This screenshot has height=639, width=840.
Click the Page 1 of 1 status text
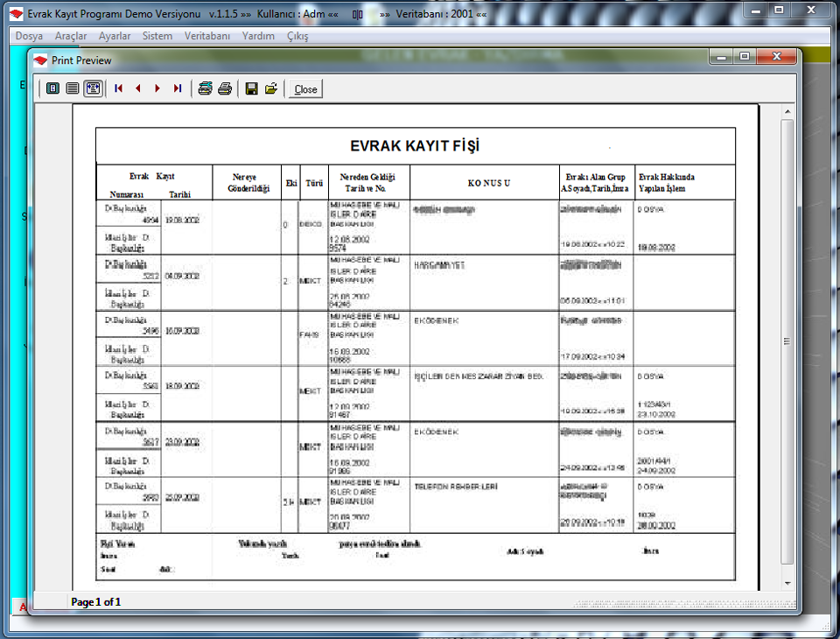click(96, 602)
